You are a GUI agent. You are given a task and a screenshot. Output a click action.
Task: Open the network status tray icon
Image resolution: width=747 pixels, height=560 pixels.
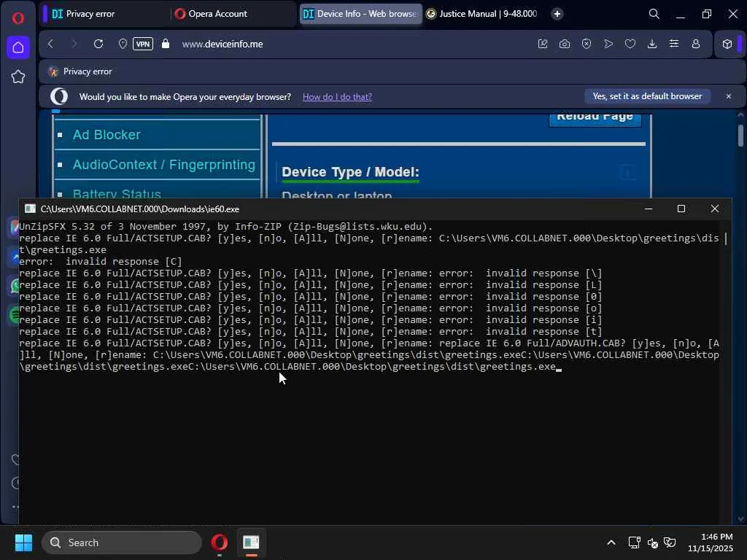point(634,542)
